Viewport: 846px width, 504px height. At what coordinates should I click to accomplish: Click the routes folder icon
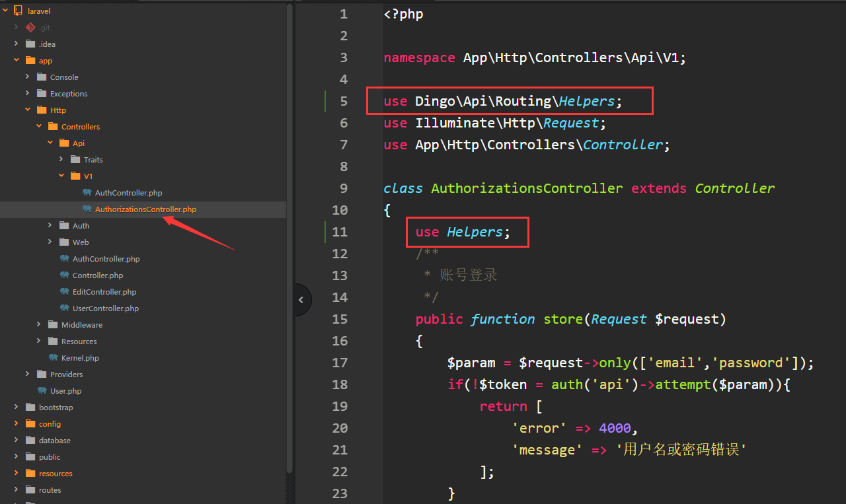(30, 490)
